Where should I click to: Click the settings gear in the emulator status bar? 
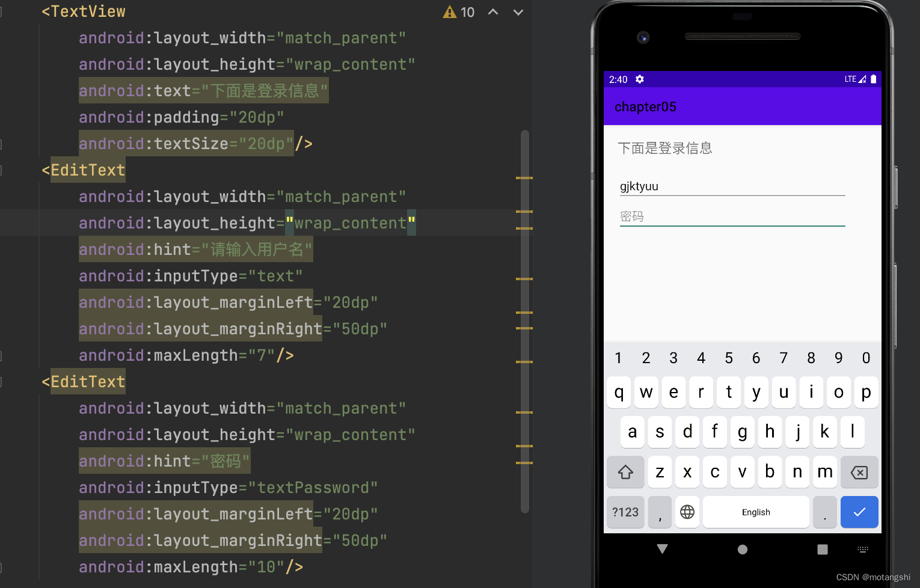[639, 79]
